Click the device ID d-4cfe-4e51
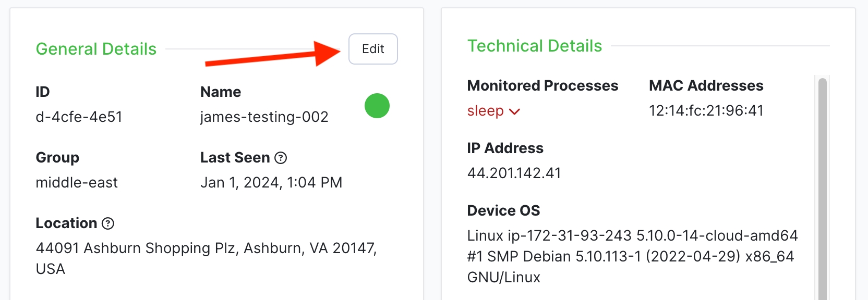 [79, 117]
